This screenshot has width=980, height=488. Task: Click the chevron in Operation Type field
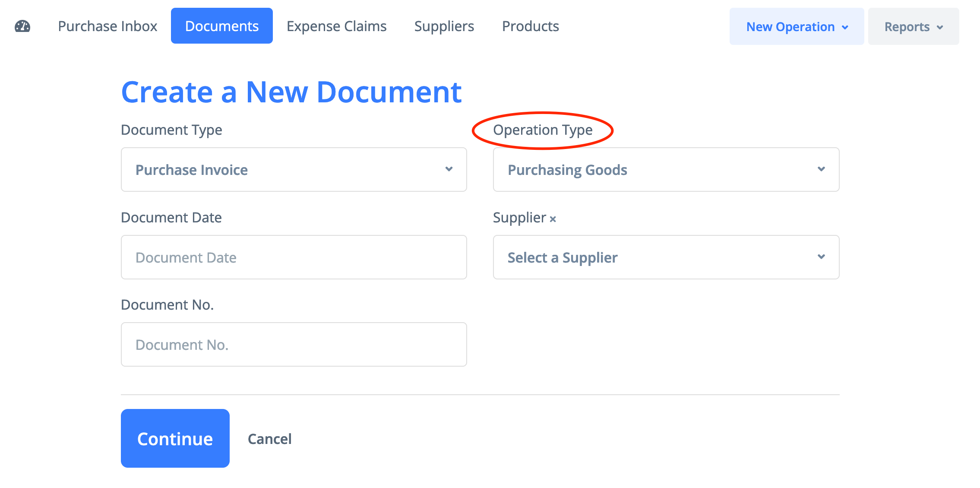(x=821, y=169)
